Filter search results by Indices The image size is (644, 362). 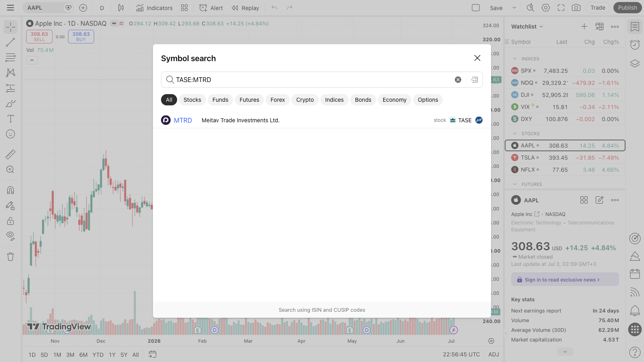[x=334, y=100]
